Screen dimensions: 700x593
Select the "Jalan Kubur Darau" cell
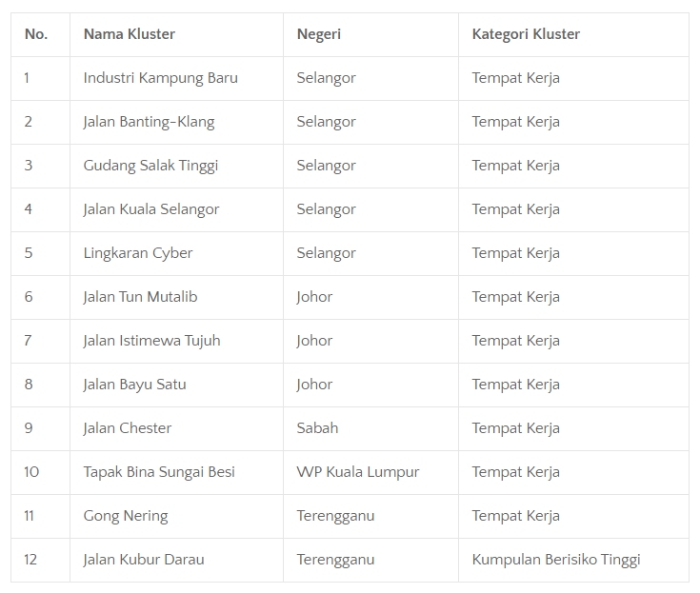click(x=144, y=560)
